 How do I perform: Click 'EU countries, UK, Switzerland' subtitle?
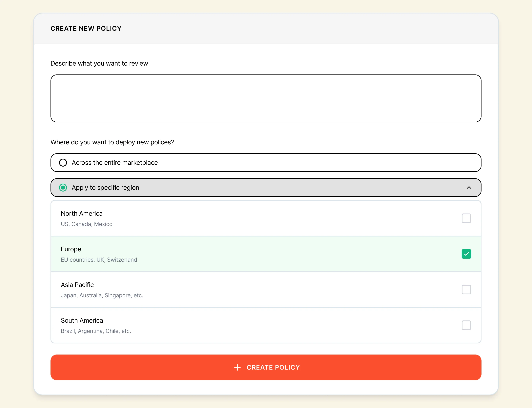(99, 260)
